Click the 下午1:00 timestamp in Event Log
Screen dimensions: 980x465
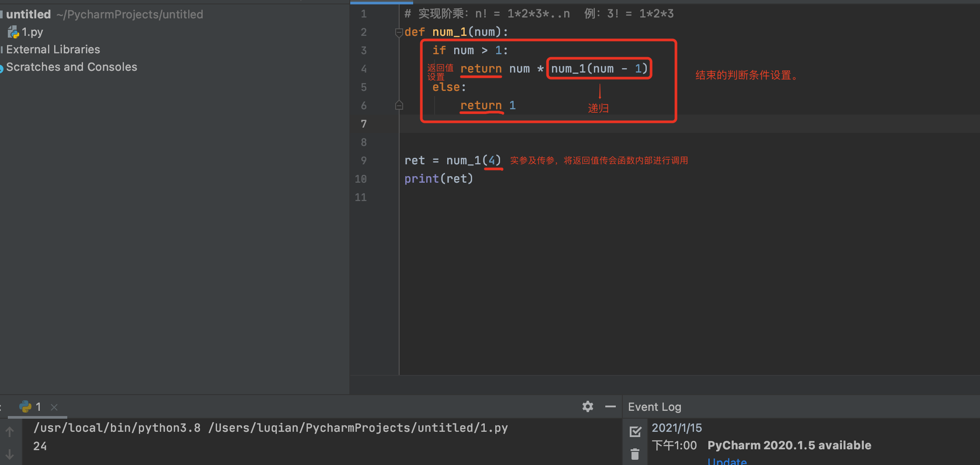(674, 445)
